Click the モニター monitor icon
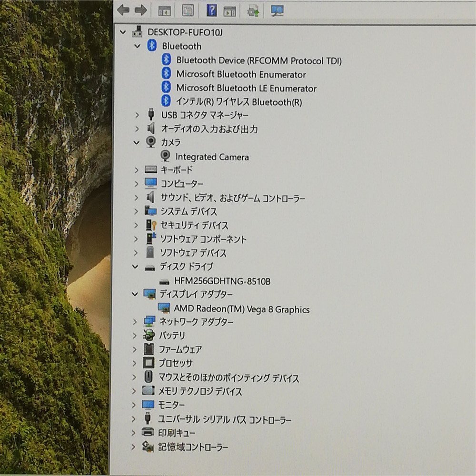 148,405
